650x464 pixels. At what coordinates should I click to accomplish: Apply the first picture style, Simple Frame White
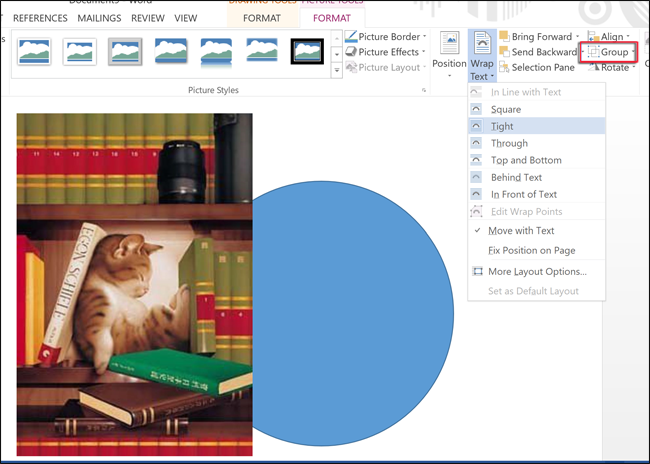(x=34, y=51)
